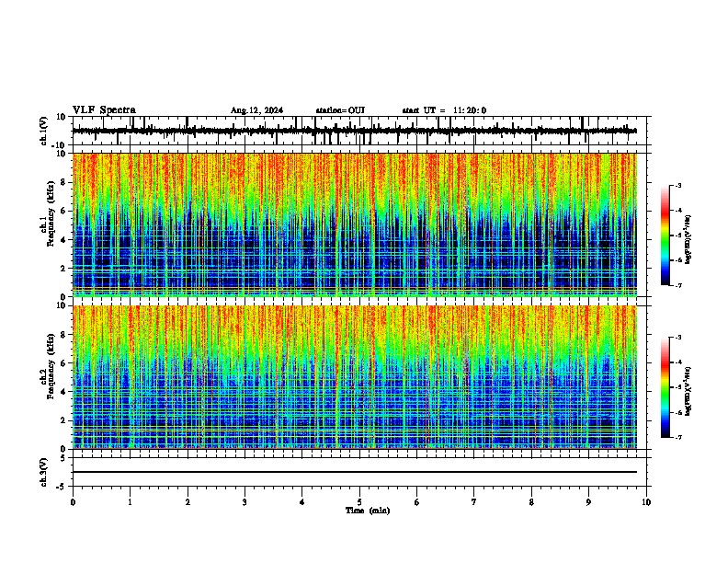Image resolution: width=728 pixels, height=563 pixels.
Task: Click the "ch.1(V)" waveform axis label
Action: coord(43,131)
